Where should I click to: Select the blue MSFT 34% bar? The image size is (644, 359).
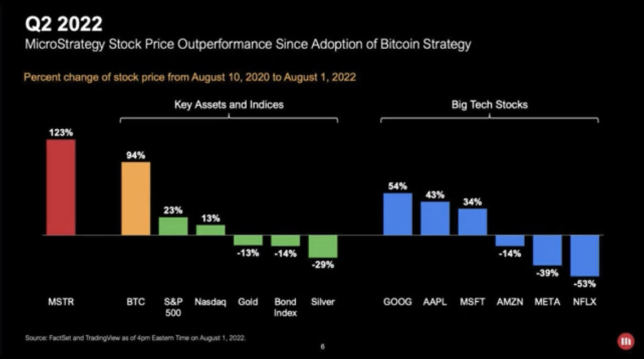point(472,222)
